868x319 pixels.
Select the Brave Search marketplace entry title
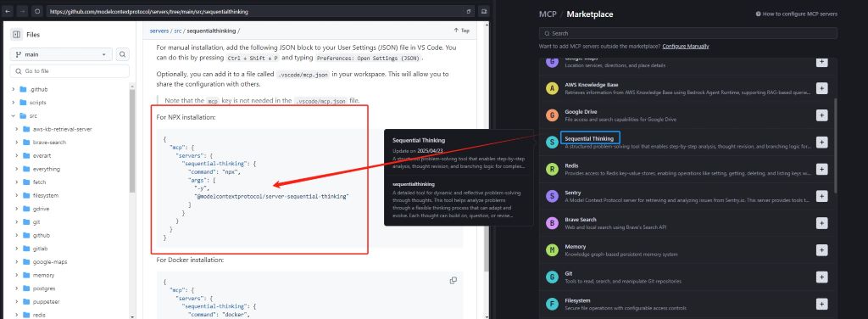pyautogui.click(x=581, y=220)
